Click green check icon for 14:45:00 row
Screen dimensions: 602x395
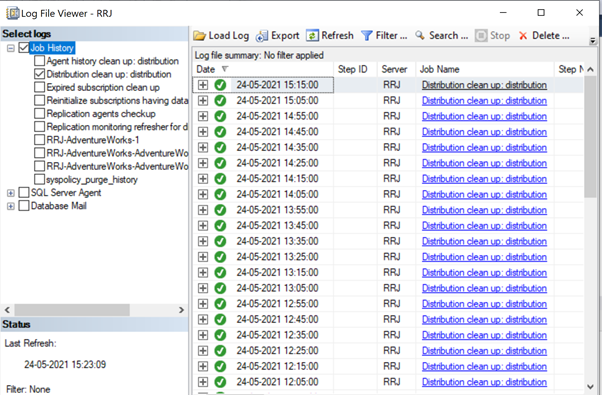coord(220,132)
